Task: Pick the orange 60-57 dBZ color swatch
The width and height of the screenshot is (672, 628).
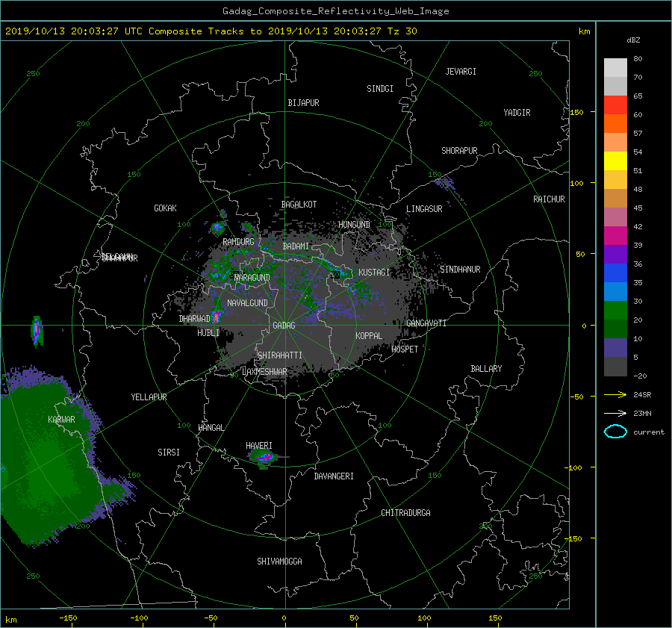Action: 615,123
